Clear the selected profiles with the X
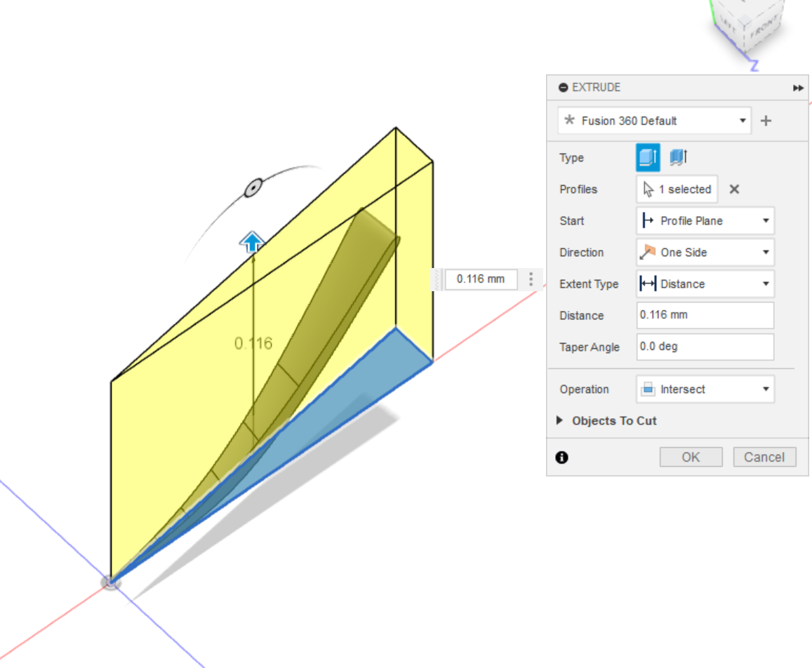Image resolution: width=812 pixels, height=668 pixels. coord(734,189)
